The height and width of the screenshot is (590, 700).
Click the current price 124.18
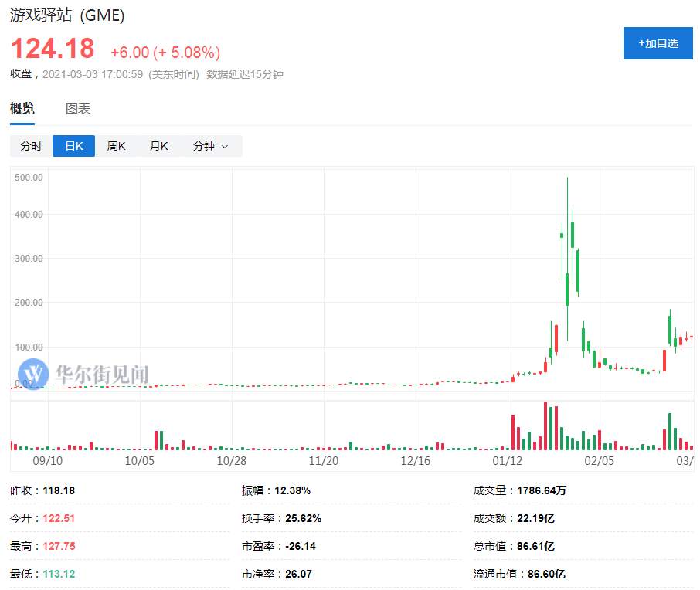click(x=53, y=48)
